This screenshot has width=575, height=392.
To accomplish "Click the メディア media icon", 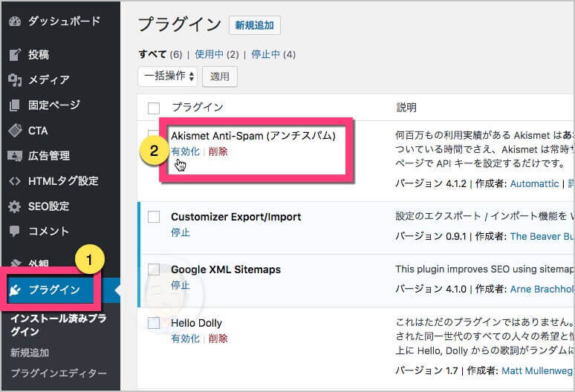I will [x=15, y=80].
